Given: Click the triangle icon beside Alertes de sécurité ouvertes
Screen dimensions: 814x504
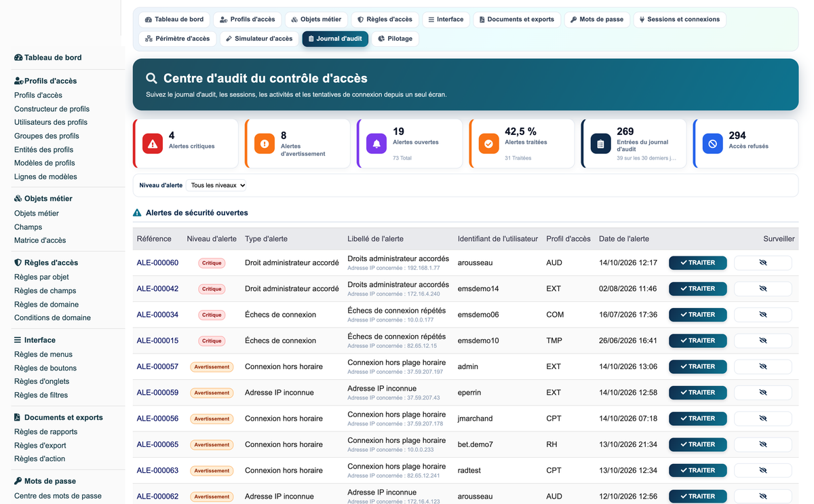Looking at the screenshot, I should [x=138, y=212].
